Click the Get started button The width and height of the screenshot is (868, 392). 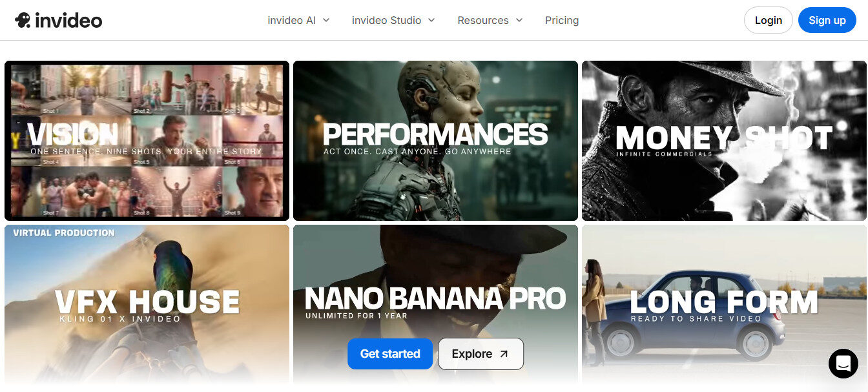click(x=390, y=354)
